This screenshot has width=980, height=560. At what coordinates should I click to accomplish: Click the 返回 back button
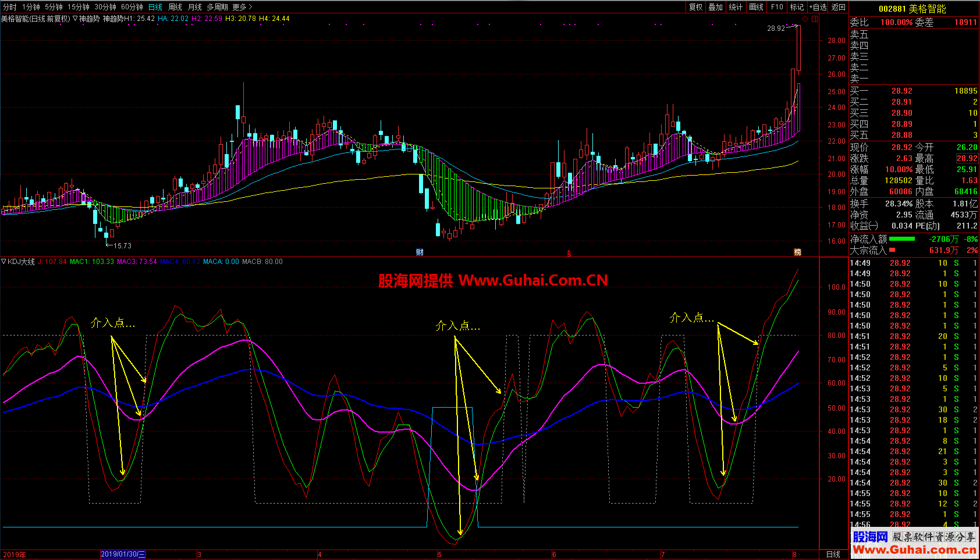click(x=839, y=7)
